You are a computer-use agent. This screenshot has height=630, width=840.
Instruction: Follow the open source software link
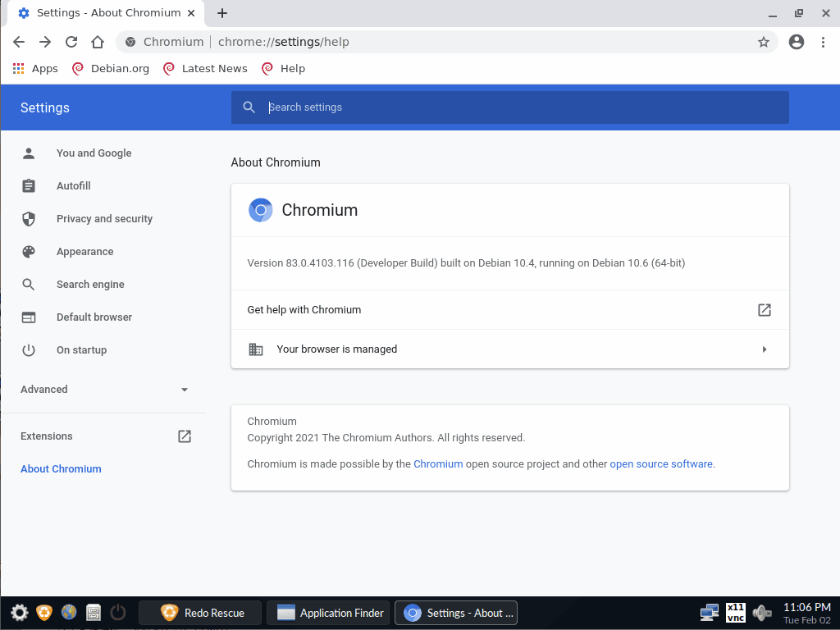tap(661, 464)
